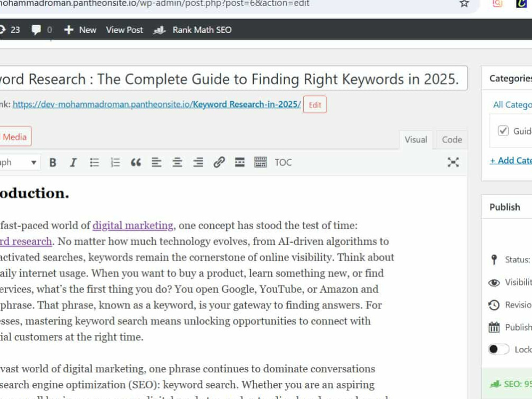Click the red browser extension icon

(x=497, y=3)
